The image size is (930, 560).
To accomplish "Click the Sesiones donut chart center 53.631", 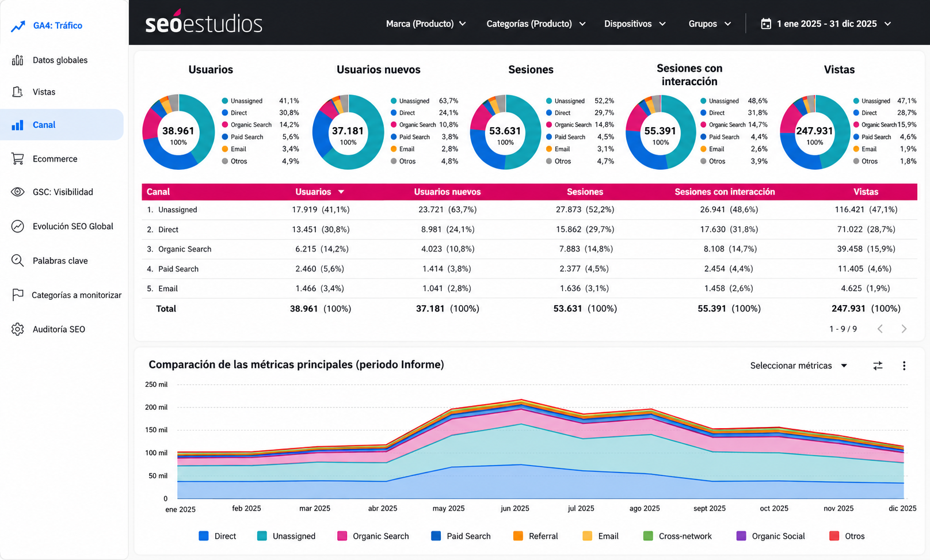I will 505,132.
